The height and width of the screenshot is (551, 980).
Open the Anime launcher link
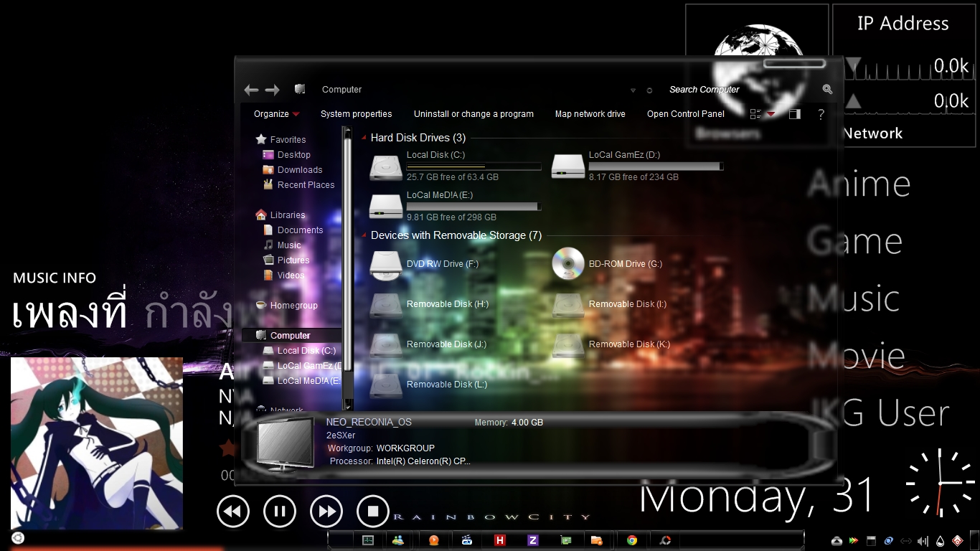coord(859,184)
